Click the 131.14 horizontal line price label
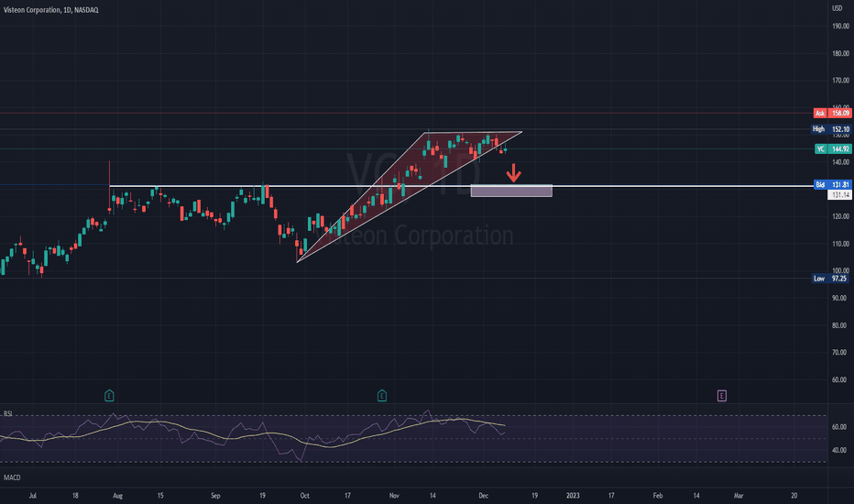 click(x=839, y=194)
